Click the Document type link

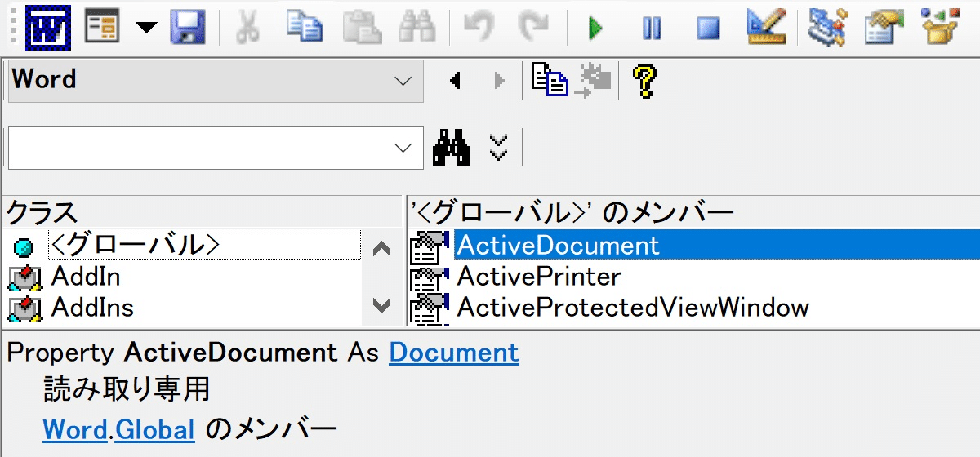[x=454, y=353]
